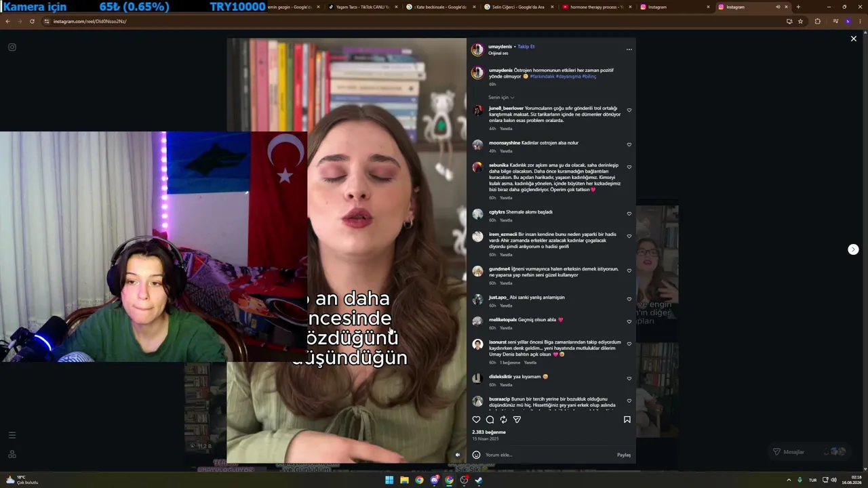Open sebunika's profile avatar
Screen dimensions: 868x488
(477, 167)
